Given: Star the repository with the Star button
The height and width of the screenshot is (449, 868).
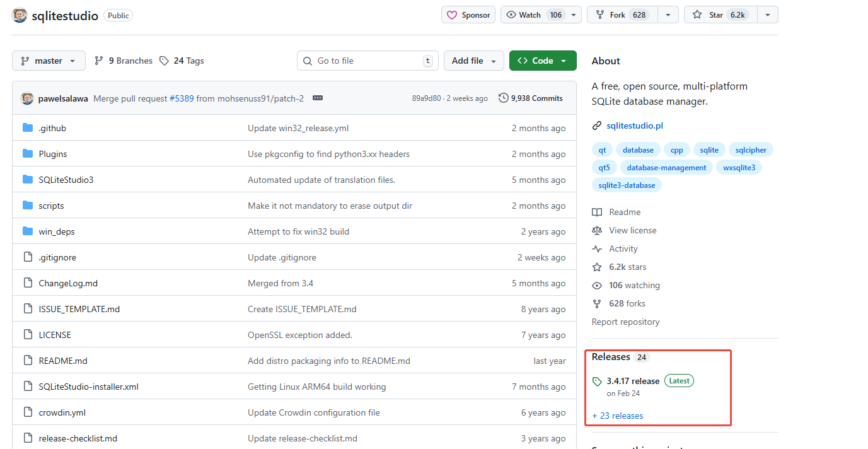Looking at the screenshot, I should (720, 15).
